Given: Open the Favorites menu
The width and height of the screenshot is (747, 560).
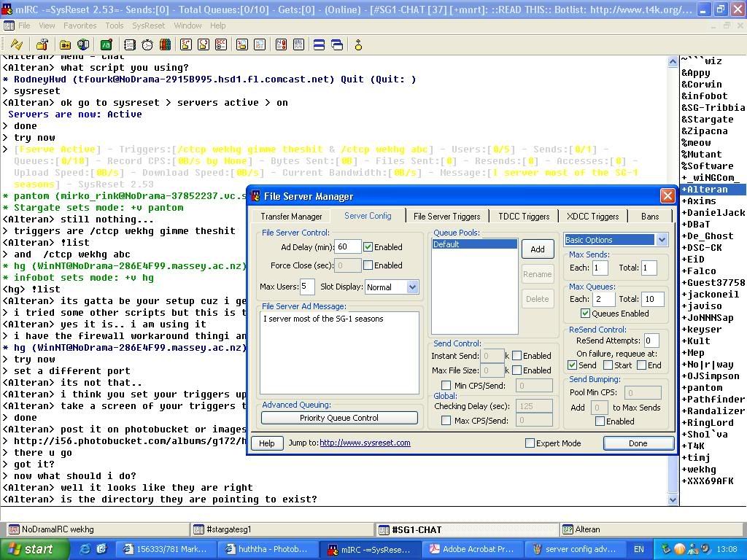Looking at the screenshot, I should [80, 26].
